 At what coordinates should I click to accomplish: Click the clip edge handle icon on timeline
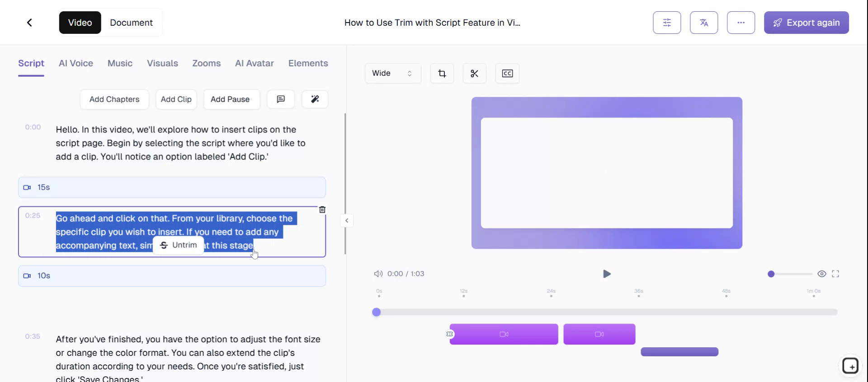pos(450,334)
